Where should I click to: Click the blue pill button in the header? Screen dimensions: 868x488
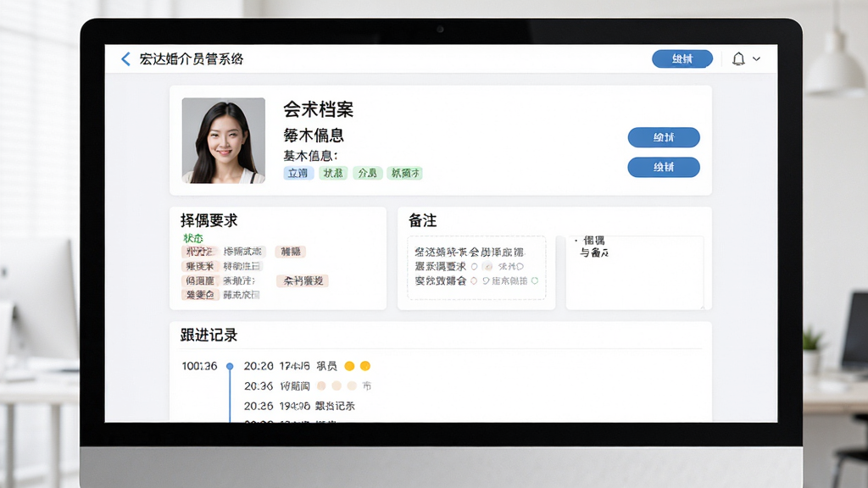point(682,58)
